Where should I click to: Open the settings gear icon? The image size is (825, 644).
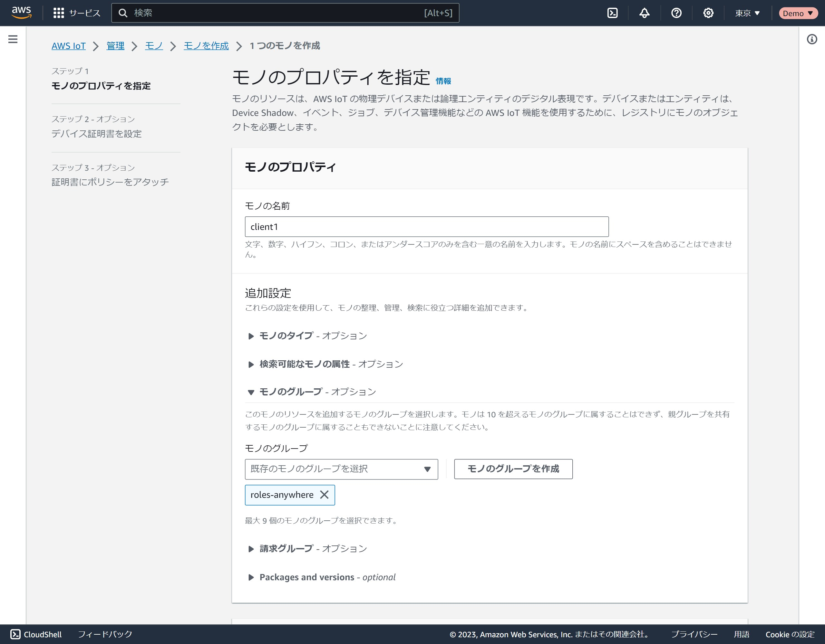(708, 13)
